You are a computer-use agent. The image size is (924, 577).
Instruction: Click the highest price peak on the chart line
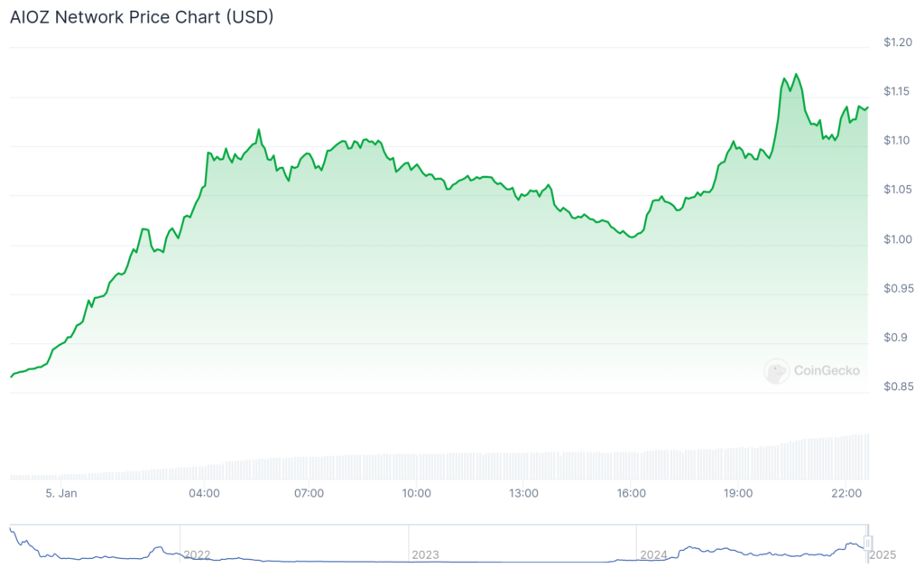pyautogui.click(x=796, y=74)
